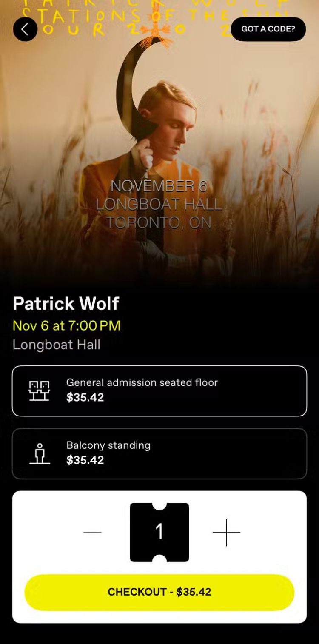Click the Balcony standing $35.42 price

point(85,460)
